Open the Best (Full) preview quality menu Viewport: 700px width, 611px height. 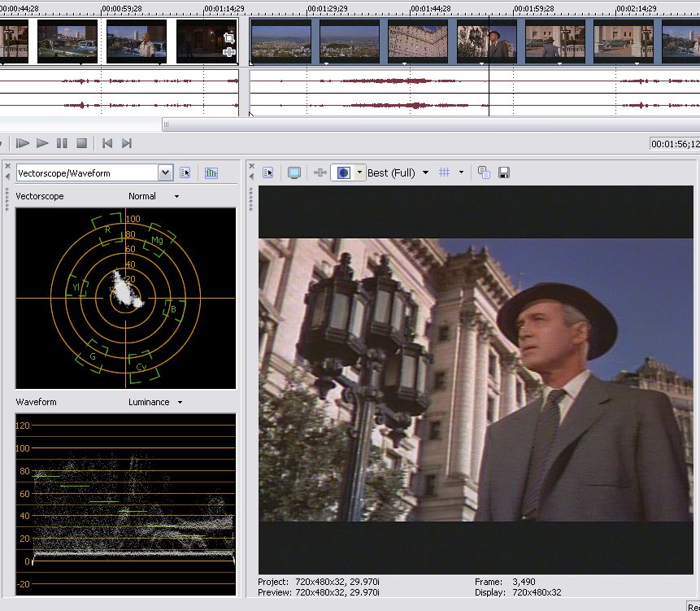(x=398, y=172)
